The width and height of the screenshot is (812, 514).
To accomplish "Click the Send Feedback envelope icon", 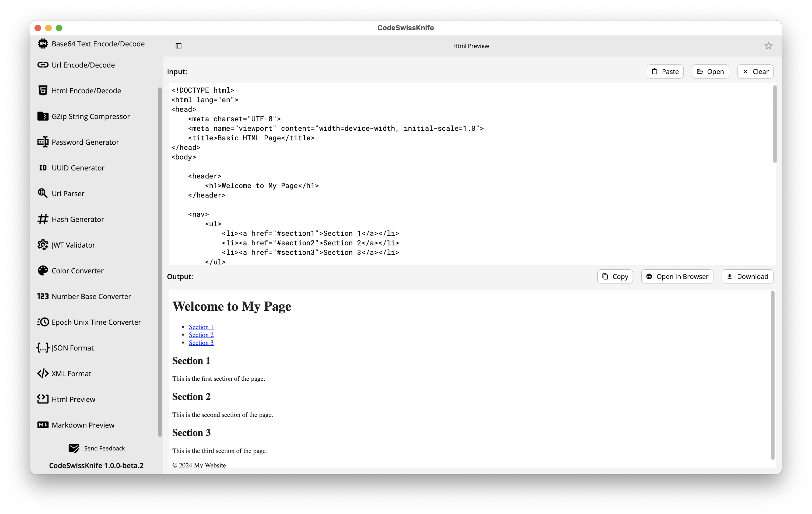I will 74,448.
